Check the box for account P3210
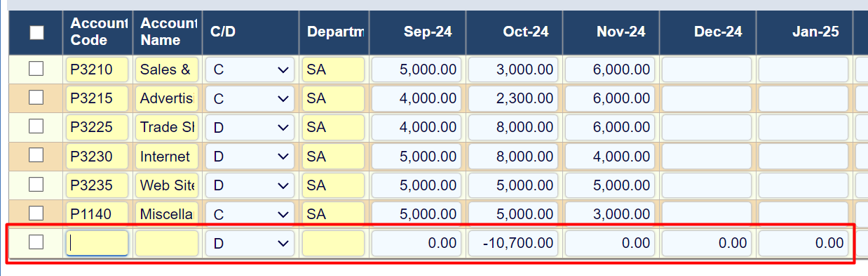This screenshot has width=868, height=276. (36, 69)
